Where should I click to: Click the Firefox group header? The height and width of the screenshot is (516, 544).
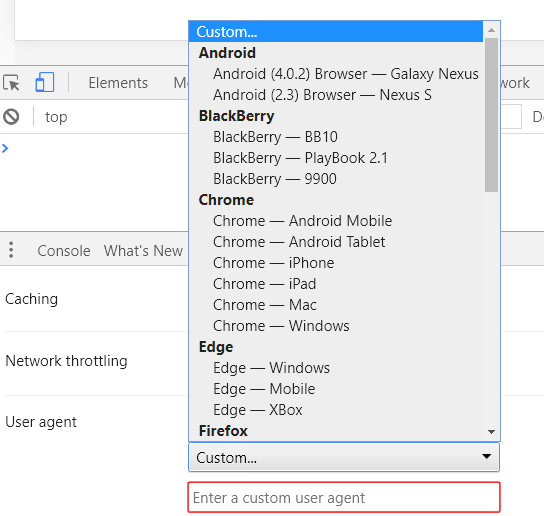[223, 431]
